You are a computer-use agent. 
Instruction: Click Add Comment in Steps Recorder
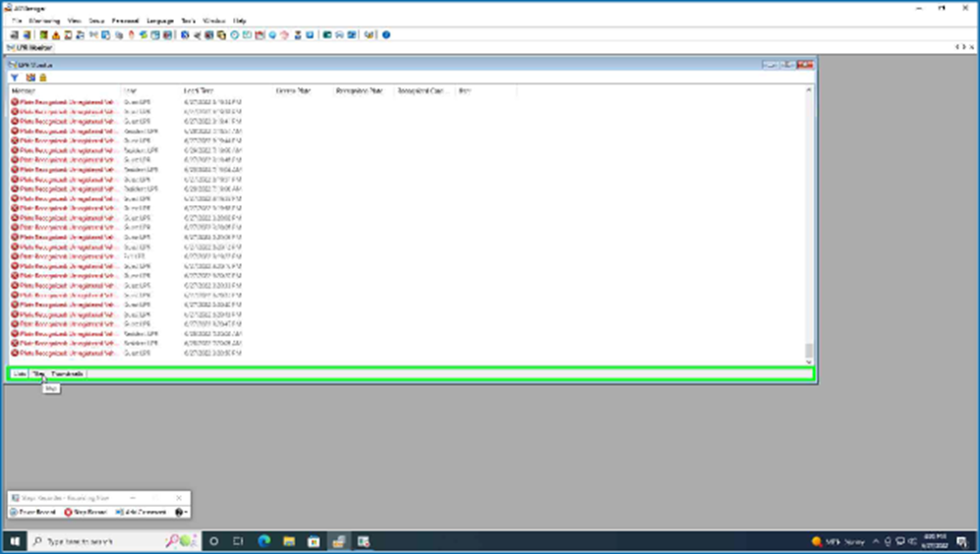142,512
